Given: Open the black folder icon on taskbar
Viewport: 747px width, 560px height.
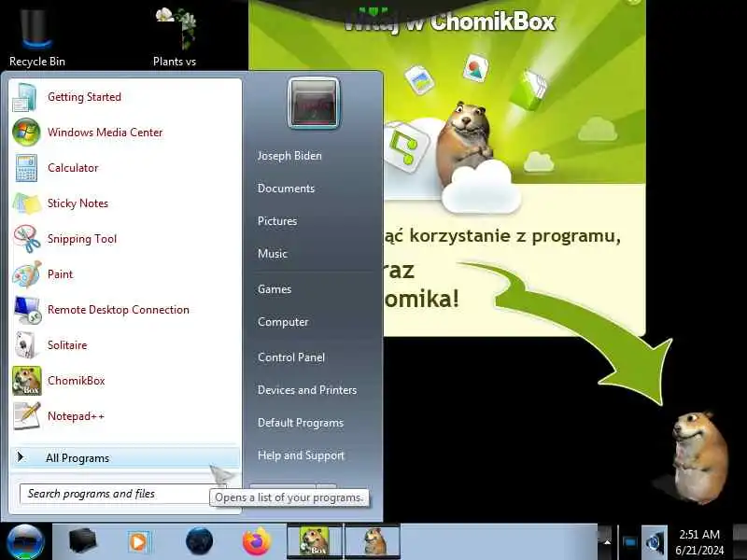Looking at the screenshot, I should tap(82, 541).
